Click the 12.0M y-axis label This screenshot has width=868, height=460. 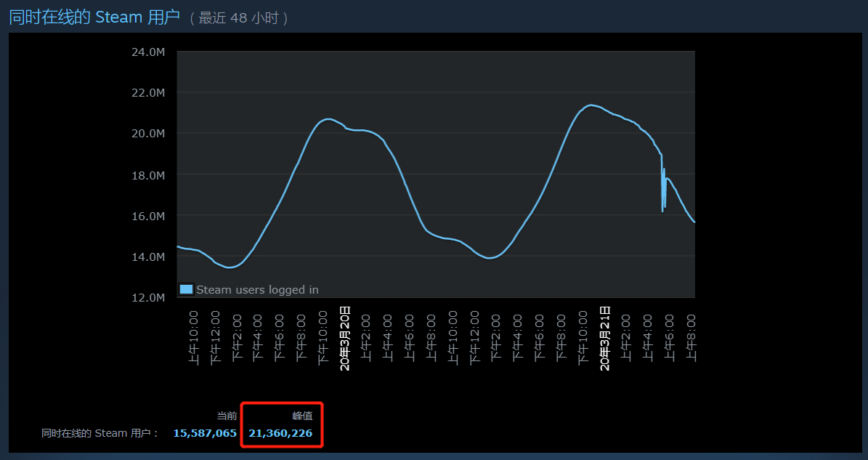click(x=148, y=297)
